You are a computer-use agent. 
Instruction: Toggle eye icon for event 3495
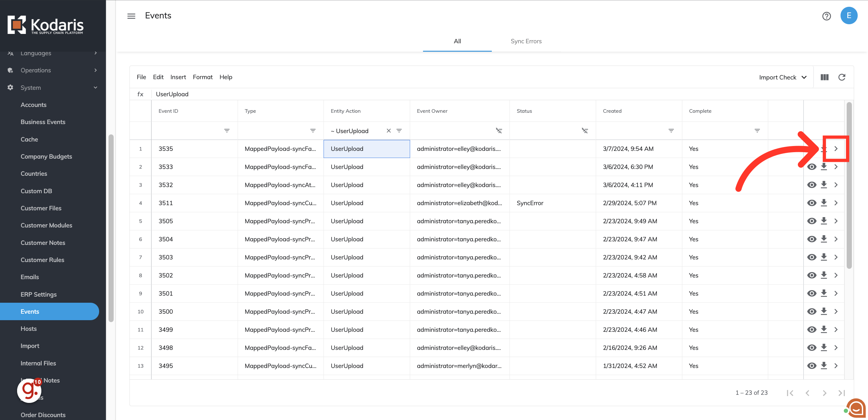(x=811, y=366)
